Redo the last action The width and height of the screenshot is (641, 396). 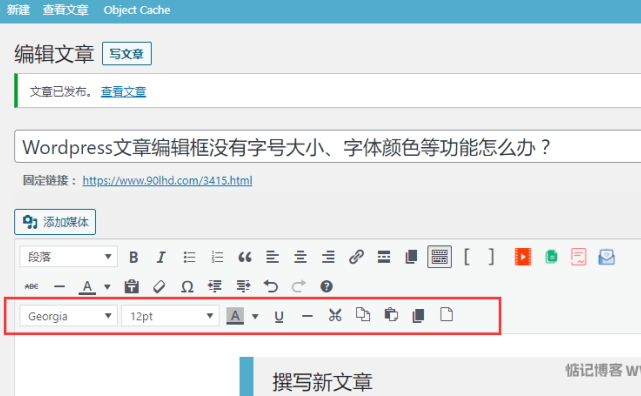298,286
